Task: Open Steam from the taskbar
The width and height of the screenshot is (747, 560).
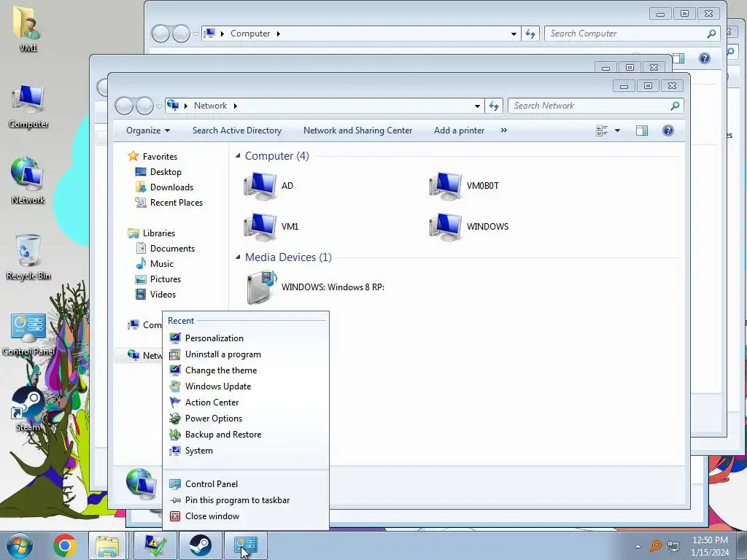Action: 200,545
